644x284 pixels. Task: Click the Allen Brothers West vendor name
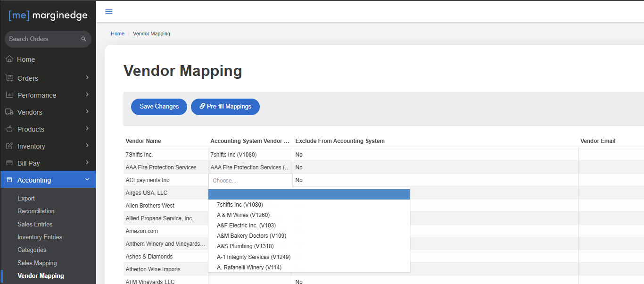tap(150, 206)
